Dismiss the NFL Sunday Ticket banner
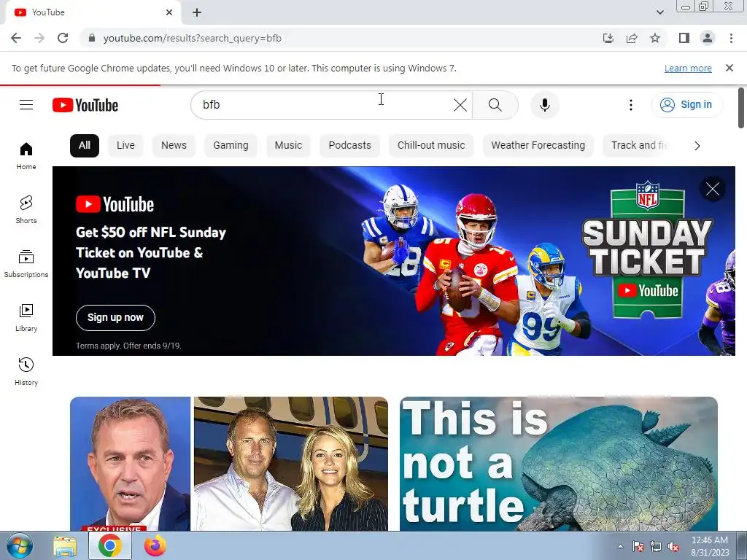The height and width of the screenshot is (560, 747). [713, 189]
